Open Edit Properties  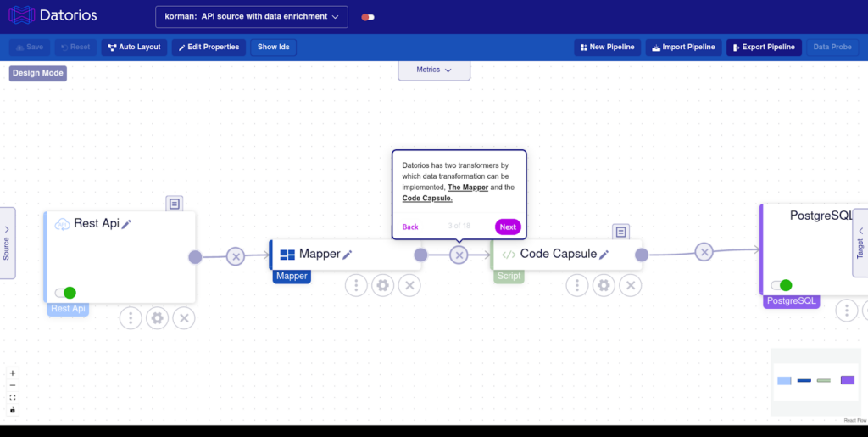coord(209,47)
